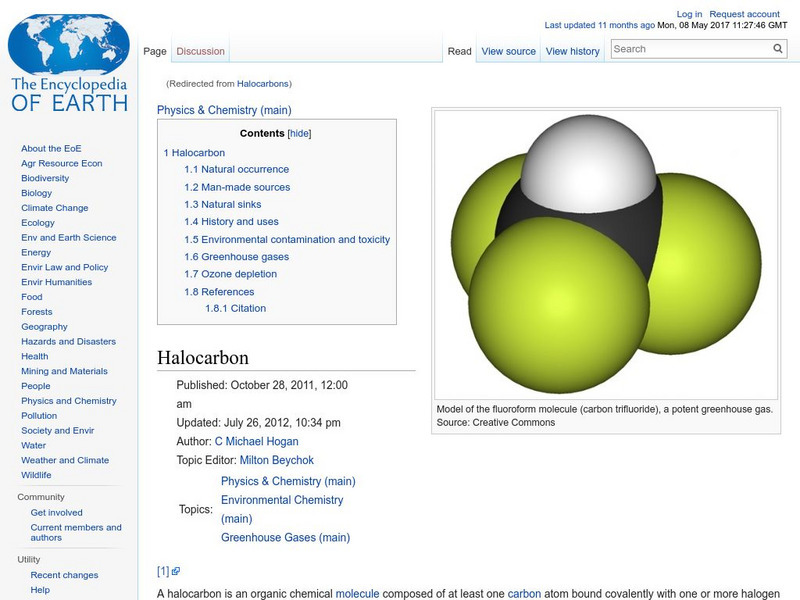Select Physics and Chemistry sidebar link
This screenshot has height=600, width=800.
coord(68,401)
